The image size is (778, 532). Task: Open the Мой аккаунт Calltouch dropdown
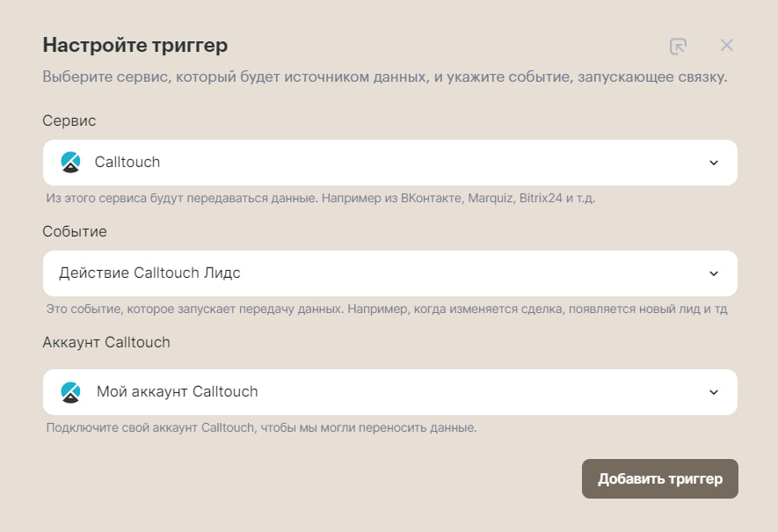coord(390,392)
